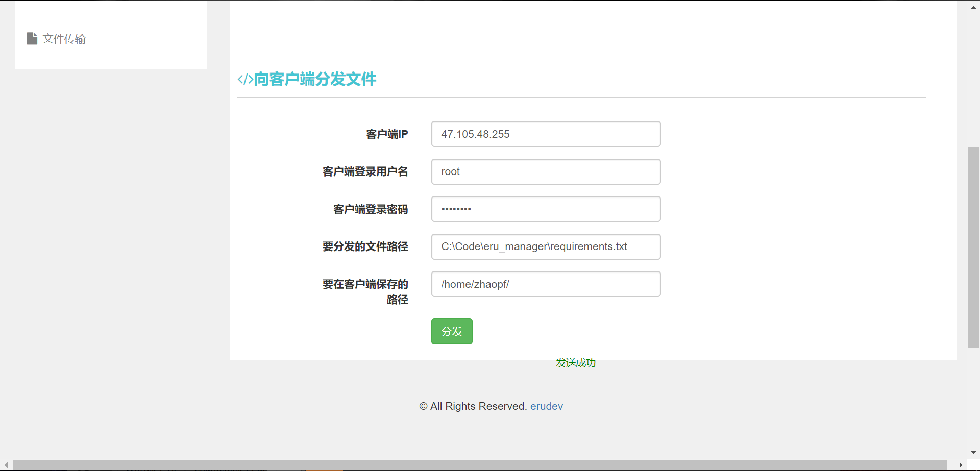Click the 客户端登录用户名 label
980x471 pixels.
click(x=365, y=171)
